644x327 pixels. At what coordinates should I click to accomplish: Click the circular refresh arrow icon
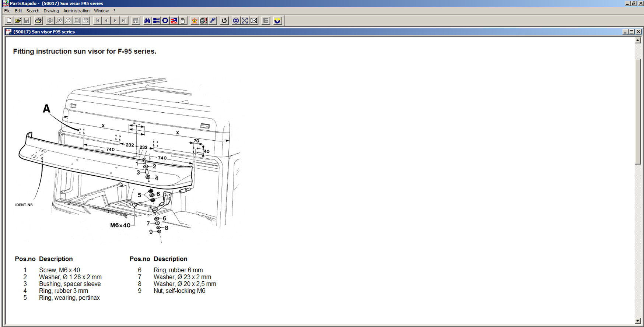pyautogui.click(x=224, y=21)
